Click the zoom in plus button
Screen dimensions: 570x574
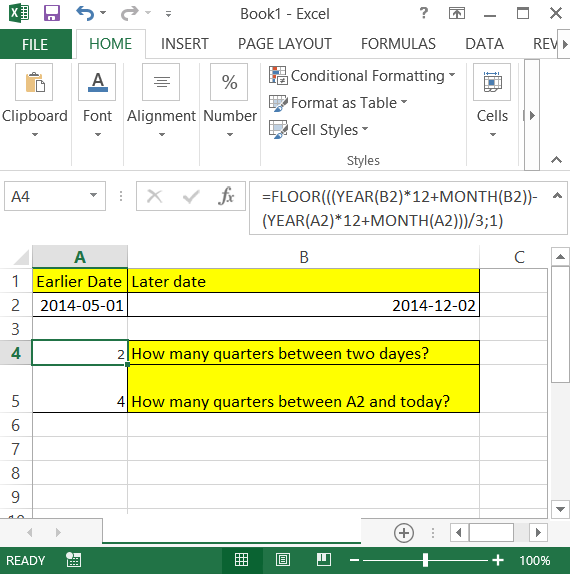(x=498, y=560)
